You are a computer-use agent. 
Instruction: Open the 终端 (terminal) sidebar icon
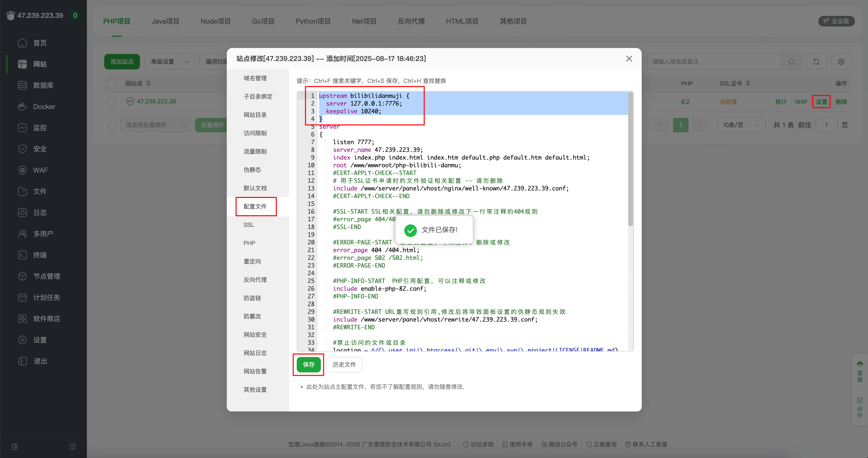click(22, 255)
